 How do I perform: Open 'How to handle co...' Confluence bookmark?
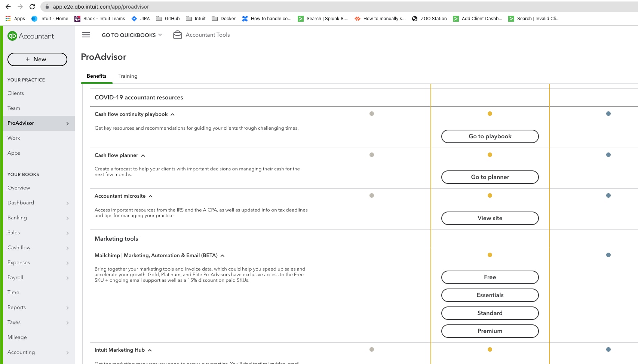[267, 18]
